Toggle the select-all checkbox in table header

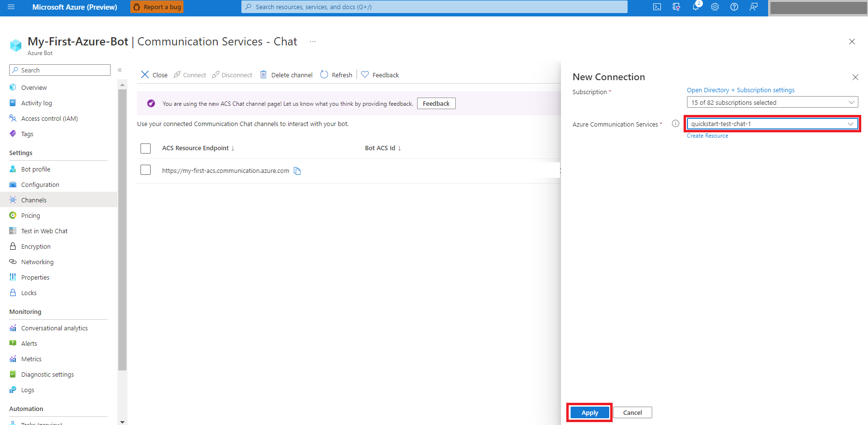145,148
